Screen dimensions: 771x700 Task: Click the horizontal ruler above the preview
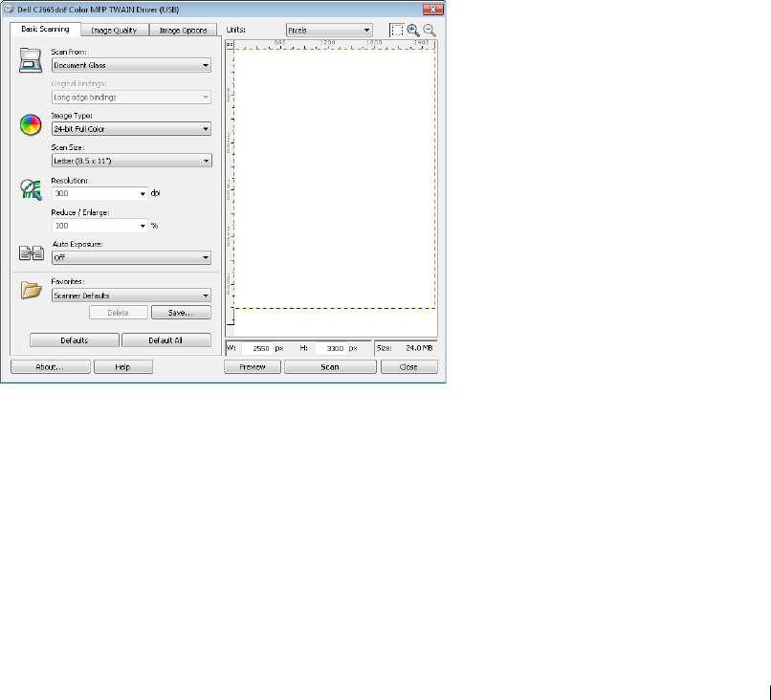tap(335, 44)
